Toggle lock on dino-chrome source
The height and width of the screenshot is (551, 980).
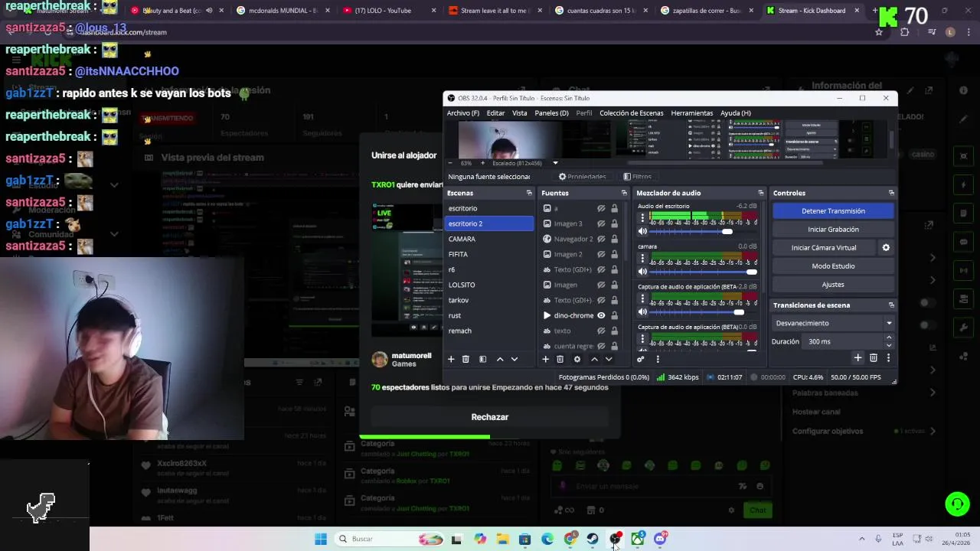614,315
